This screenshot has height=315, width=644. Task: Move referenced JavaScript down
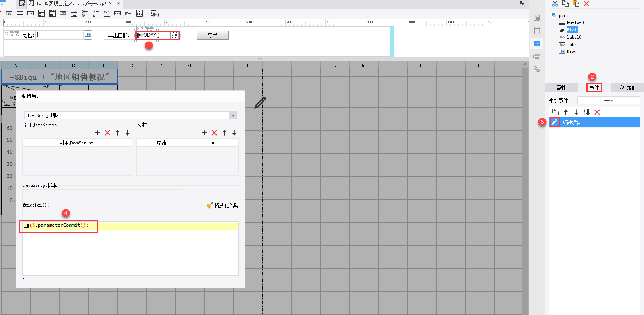[x=128, y=133]
